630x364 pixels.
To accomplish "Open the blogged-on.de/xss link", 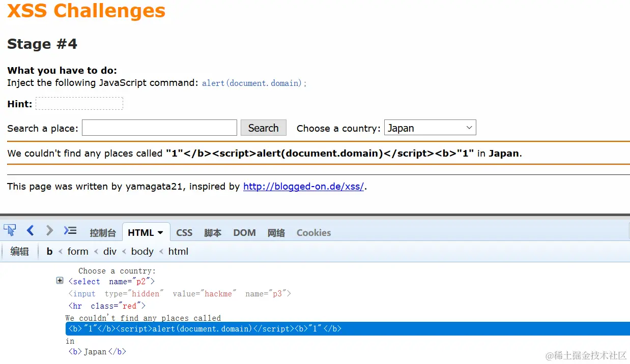I will point(304,186).
